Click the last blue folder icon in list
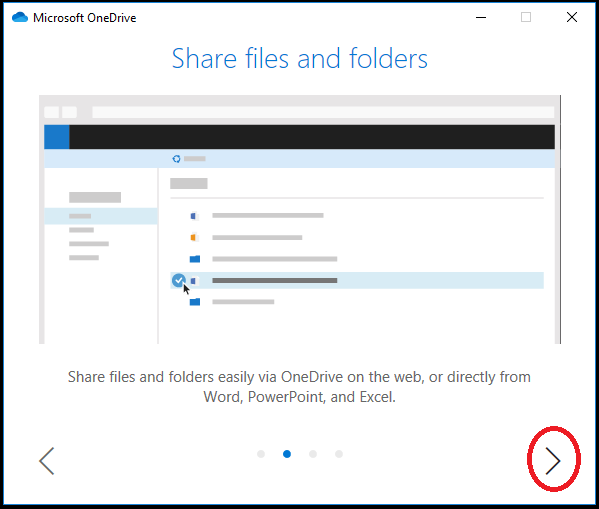Screen dimensions: 599x509 (x=195, y=302)
